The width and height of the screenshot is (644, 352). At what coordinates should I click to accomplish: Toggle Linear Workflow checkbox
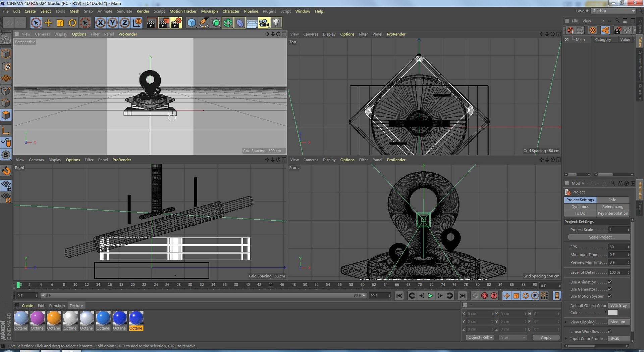pyautogui.click(x=610, y=332)
